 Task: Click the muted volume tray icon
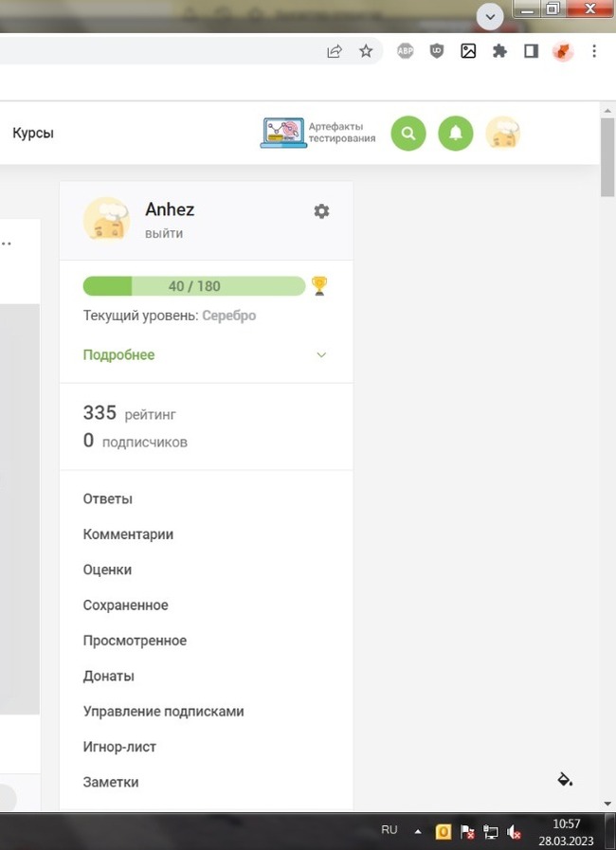[514, 832]
